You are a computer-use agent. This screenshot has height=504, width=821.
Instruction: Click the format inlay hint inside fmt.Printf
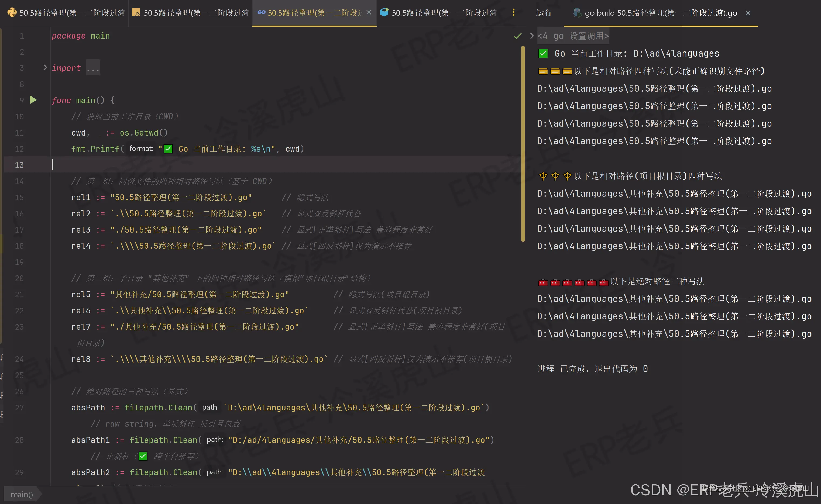[141, 149]
